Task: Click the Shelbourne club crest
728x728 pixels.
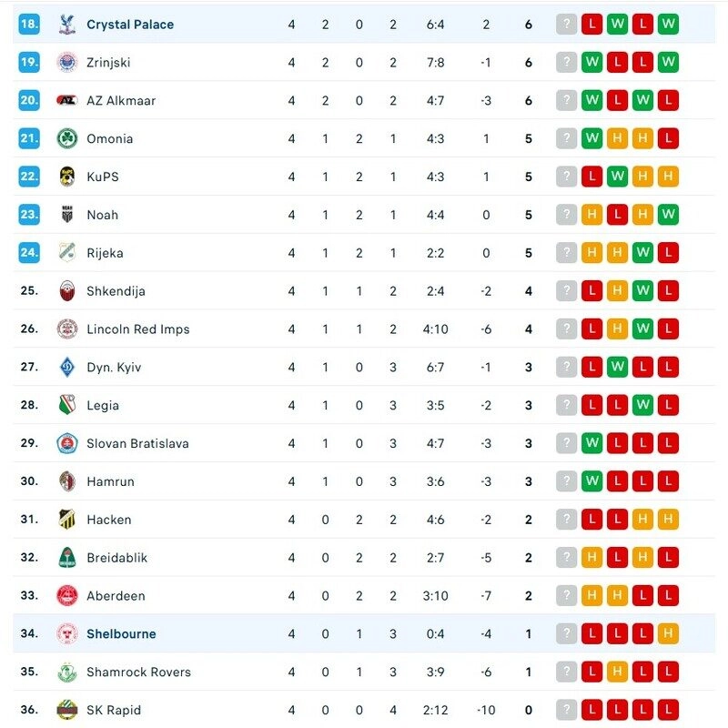Action: [68, 634]
